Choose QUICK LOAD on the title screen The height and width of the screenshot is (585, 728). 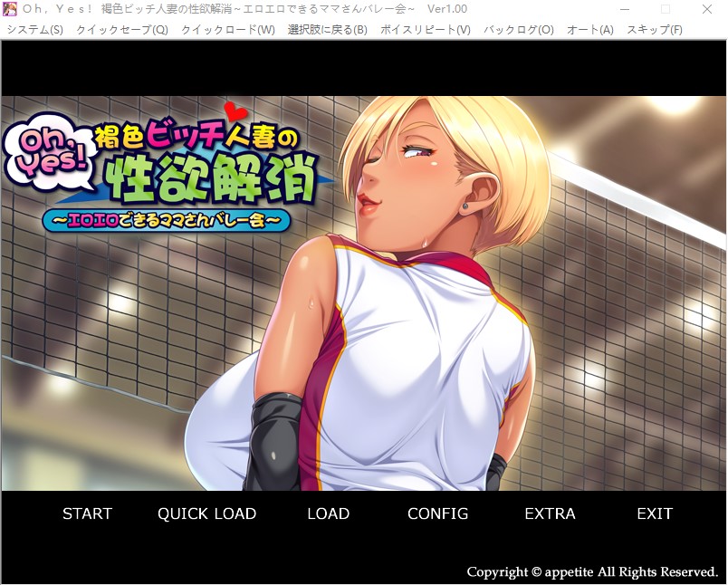[x=206, y=513]
